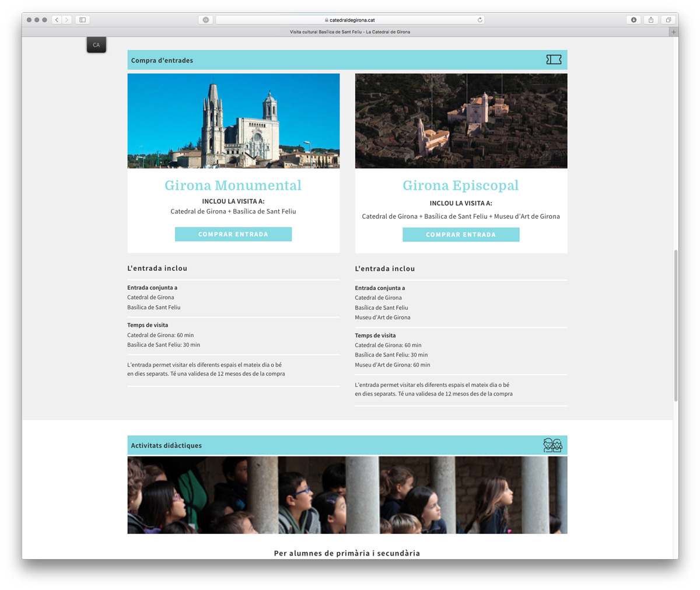The height and width of the screenshot is (590, 700).
Task: Buy Girona Monumental ticket via Comprar Entrada
Action: click(x=233, y=234)
